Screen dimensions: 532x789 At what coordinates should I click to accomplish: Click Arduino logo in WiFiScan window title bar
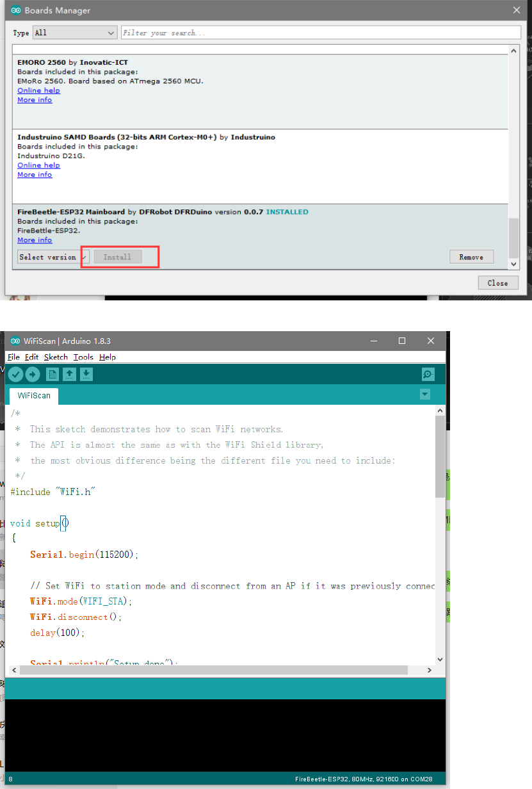point(15,341)
